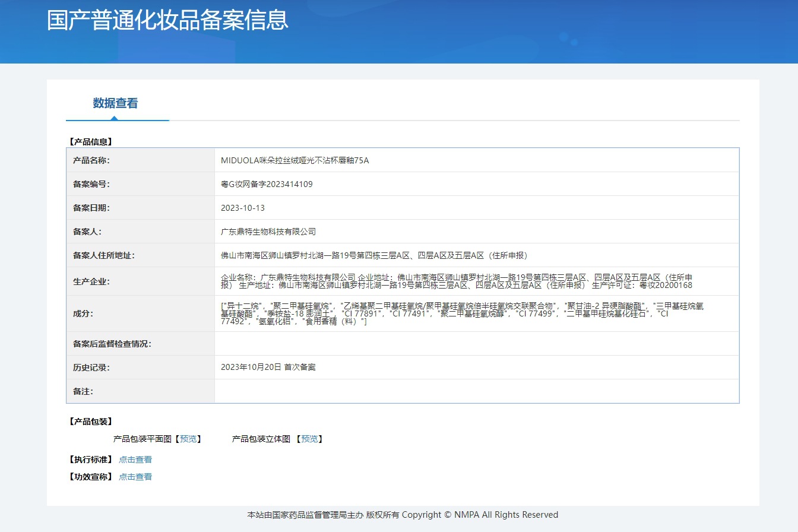Click the 备案编号 row label
Screen dimensions: 798x532
pyautogui.click(x=91, y=184)
